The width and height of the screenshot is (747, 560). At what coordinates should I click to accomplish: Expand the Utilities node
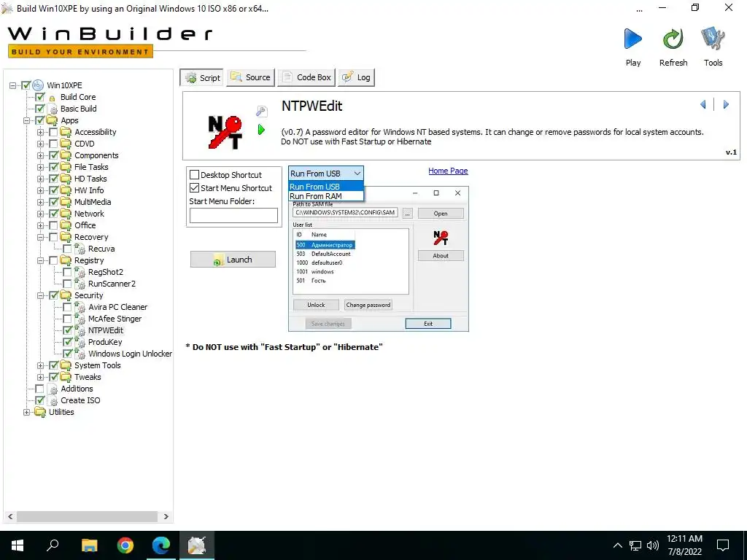click(x=26, y=413)
